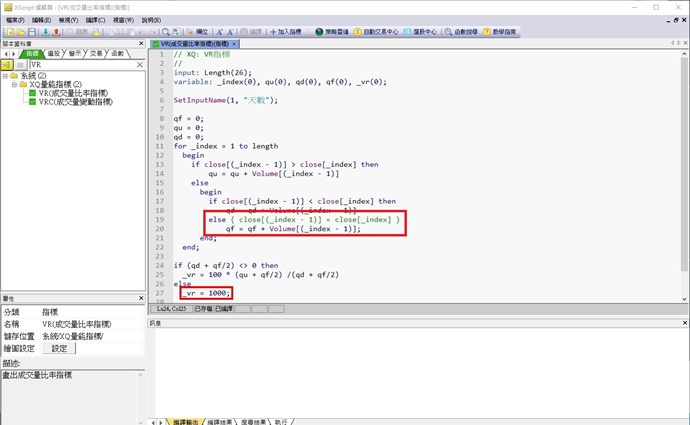Open the 檔案 menu
The image size is (690, 425).
coord(14,19)
